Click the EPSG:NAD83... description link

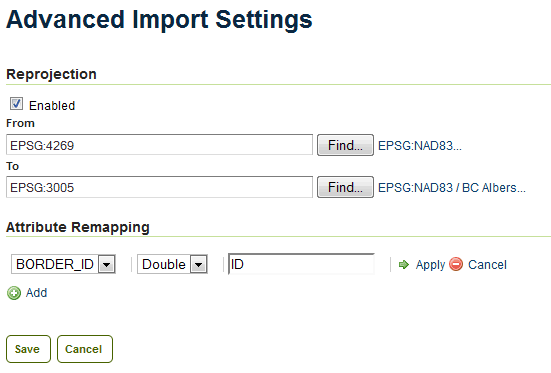point(420,146)
